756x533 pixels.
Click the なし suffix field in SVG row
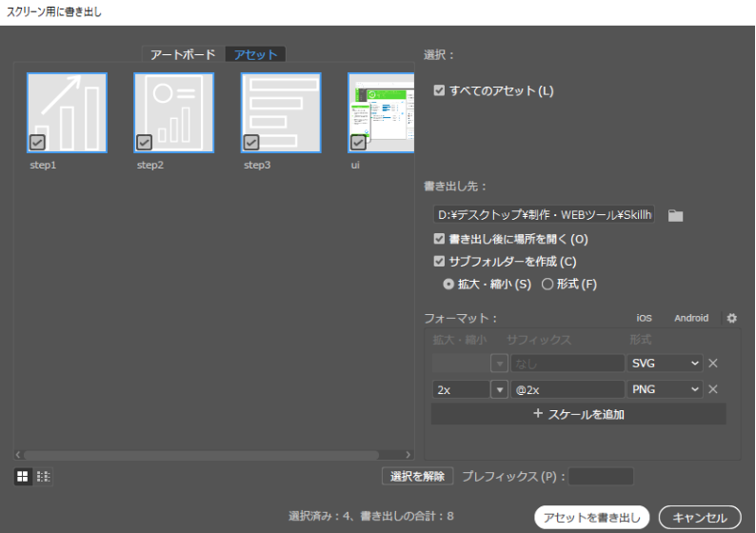tap(567, 364)
